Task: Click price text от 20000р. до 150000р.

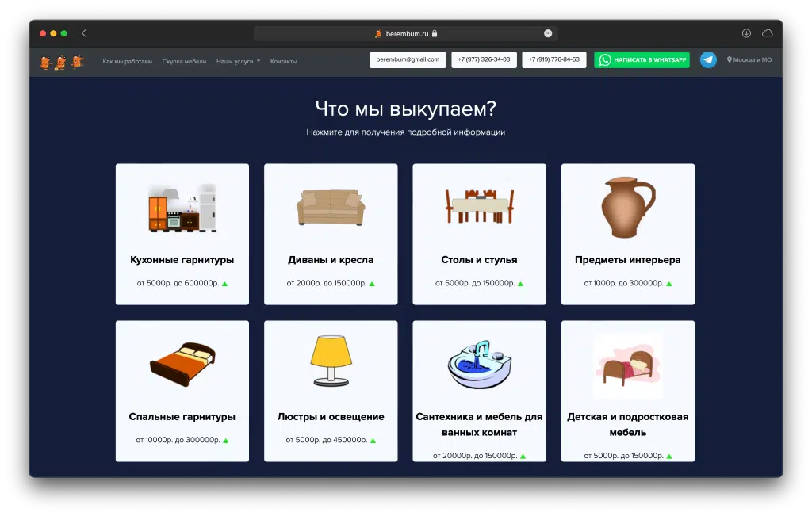Action: point(475,456)
